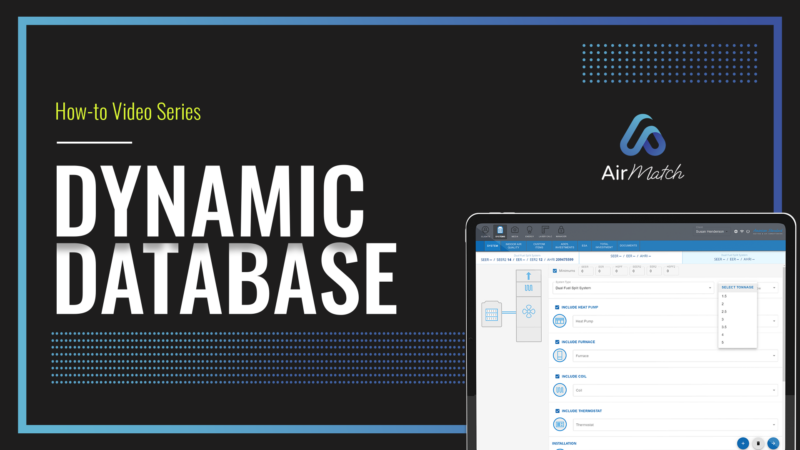Disable the Include Thermostat checkbox
This screenshot has height=450, width=800.
coord(555,411)
